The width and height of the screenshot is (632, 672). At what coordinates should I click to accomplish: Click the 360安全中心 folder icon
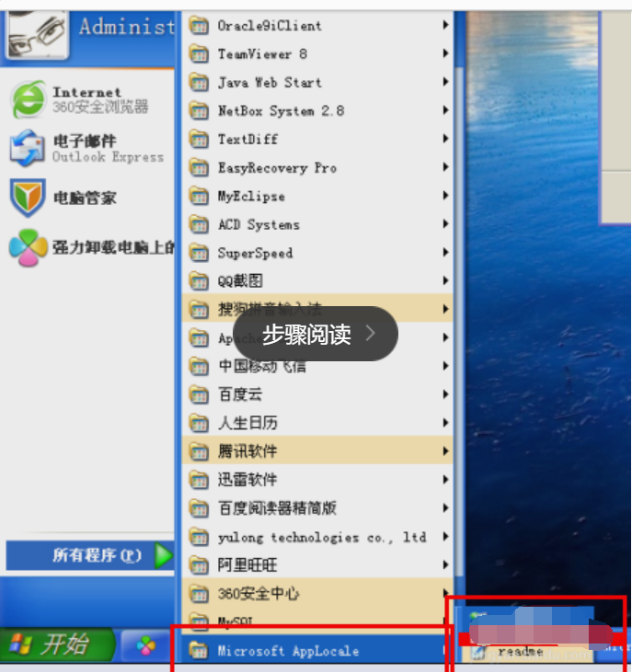click(x=199, y=594)
